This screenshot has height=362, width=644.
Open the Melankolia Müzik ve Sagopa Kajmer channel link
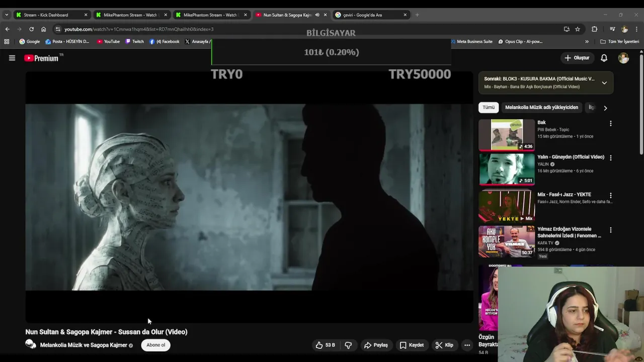[x=84, y=345]
